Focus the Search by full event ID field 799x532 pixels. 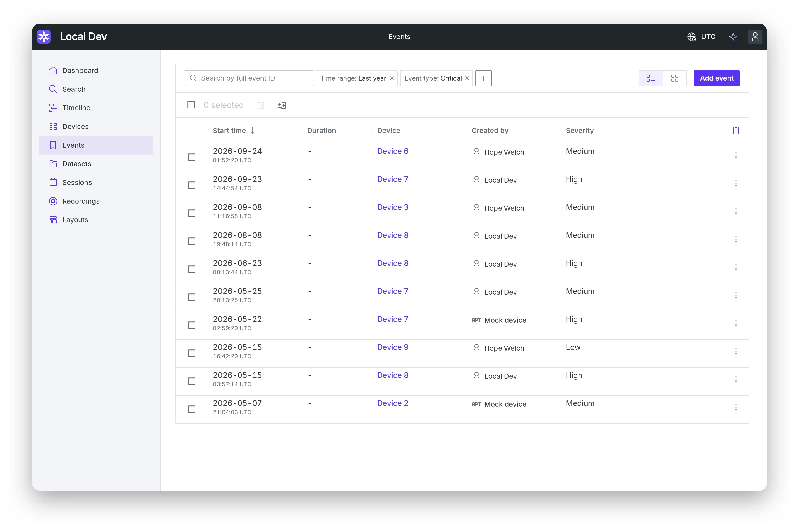point(248,78)
